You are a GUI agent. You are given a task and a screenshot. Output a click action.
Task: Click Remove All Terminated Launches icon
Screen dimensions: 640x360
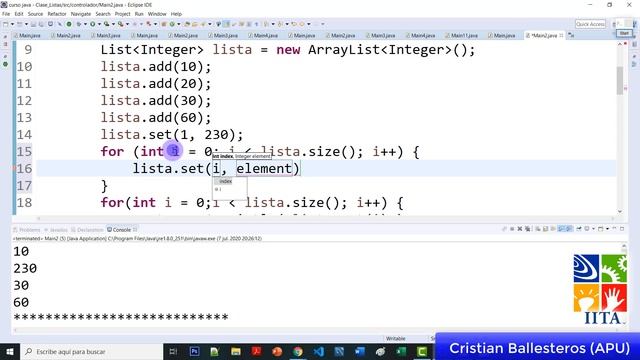(x=528, y=229)
